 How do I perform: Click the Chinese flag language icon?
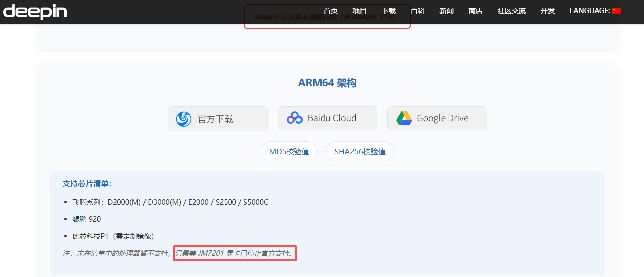coord(617,11)
